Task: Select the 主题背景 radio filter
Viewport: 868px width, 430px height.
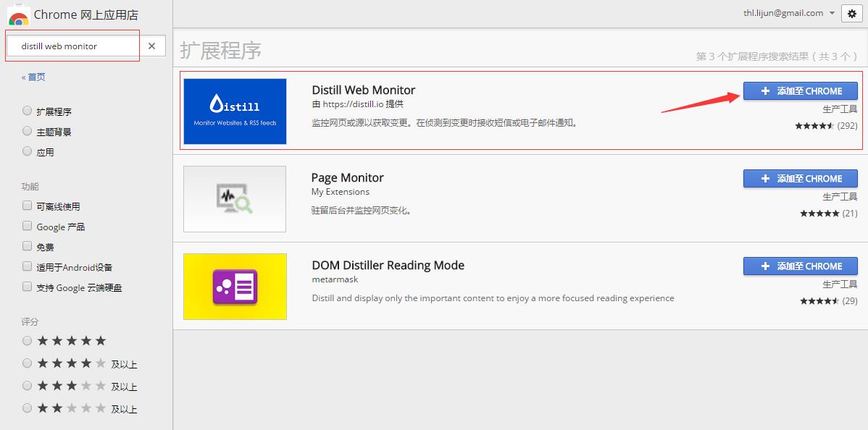Action: [27, 131]
